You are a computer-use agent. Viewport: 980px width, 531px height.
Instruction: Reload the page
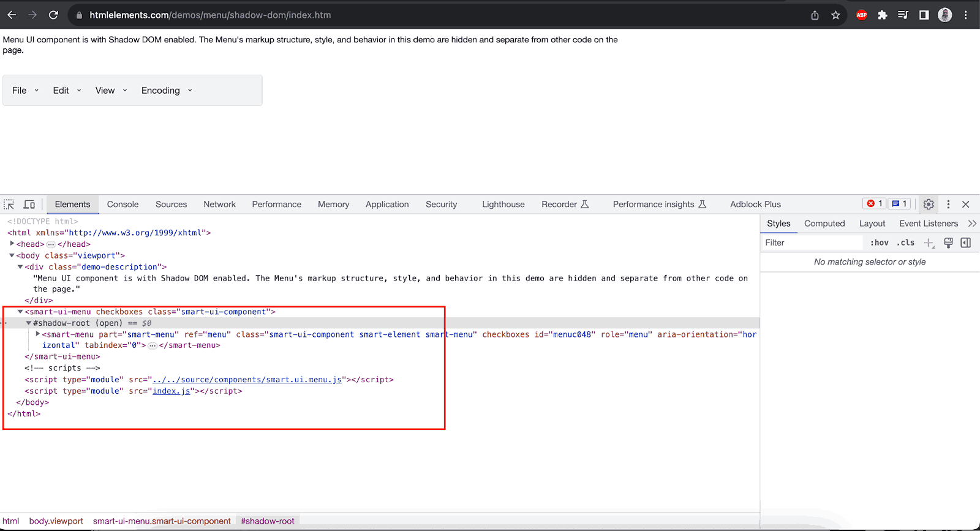pos(53,15)
